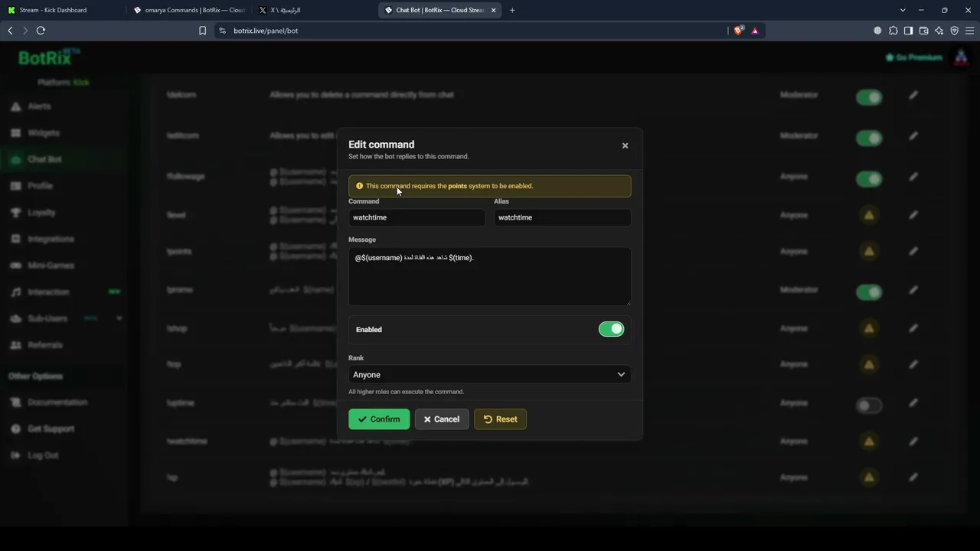
Task: Open the browser tab search dropdown
Action: click(x=903, y=10)
